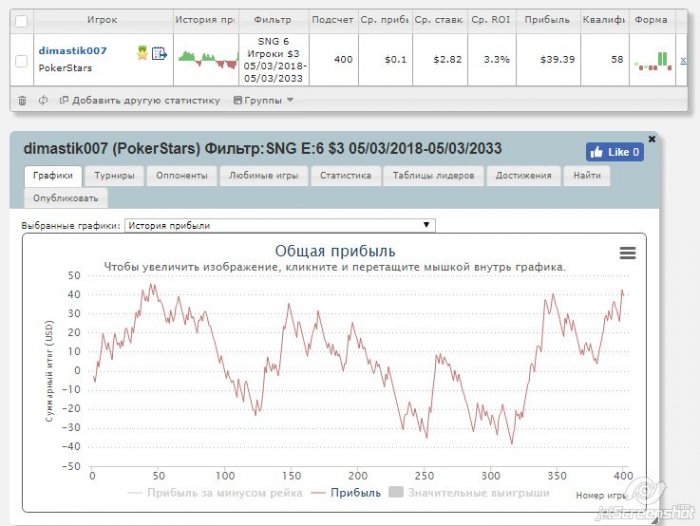Click the PokerStars network label

[x=65, y=68]
